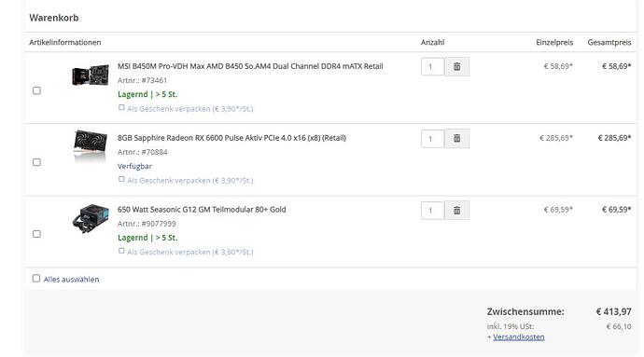This screenshot has height=357, width=644.
Task: Click 'Lagernd | > 5 St.' under Seasonic PSU
Action: (147, 238)
